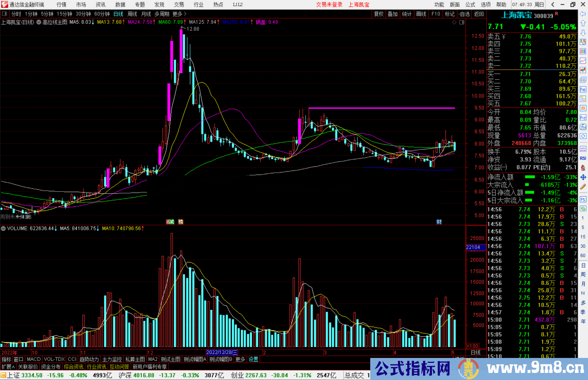Image resolution: width=588 pixels, height=380 pixels.
Task: Click the 2022/12/28 date marker on timeline
Action: pos(222,352)
